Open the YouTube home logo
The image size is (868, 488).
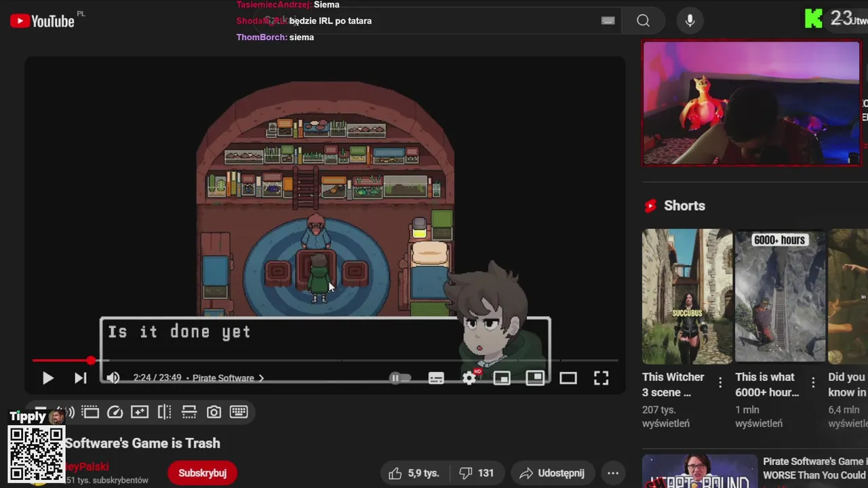42,21
